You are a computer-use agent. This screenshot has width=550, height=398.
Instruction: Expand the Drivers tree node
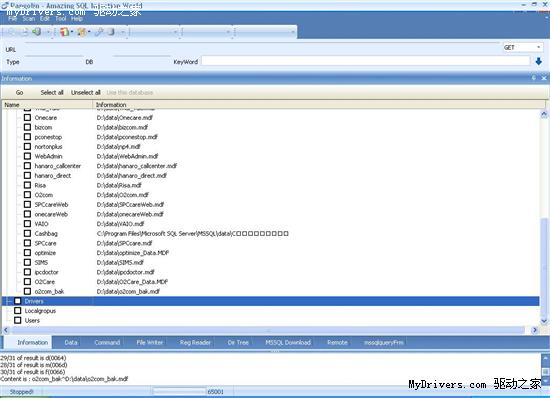pyautogui.click(x=9, y=301)
